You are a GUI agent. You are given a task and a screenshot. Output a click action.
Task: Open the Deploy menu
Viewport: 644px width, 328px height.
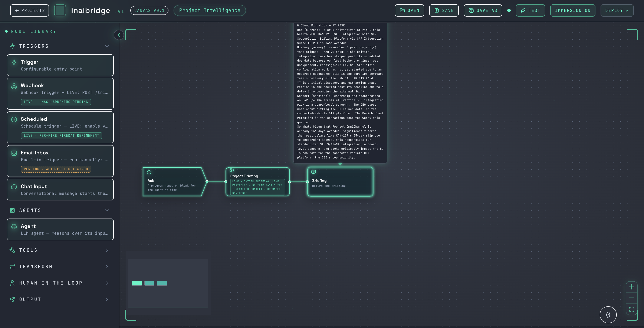(617, 10)
